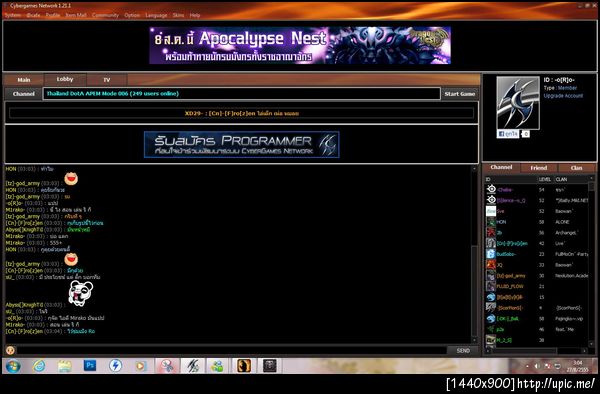Open the media player taskbar icon
Screen dimensions: 600x394
[x=140, y=366]
